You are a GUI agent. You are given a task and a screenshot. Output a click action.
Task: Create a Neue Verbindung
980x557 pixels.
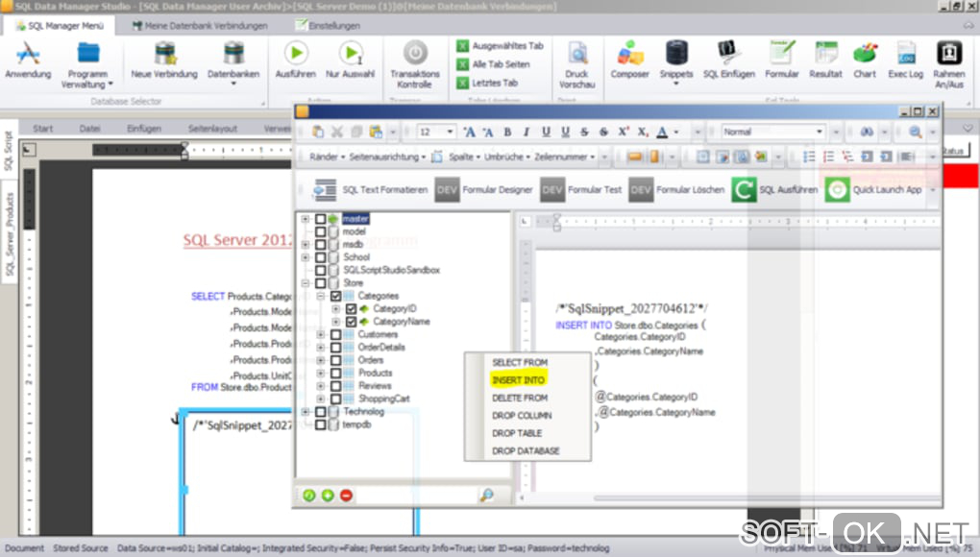coord(164,61)
